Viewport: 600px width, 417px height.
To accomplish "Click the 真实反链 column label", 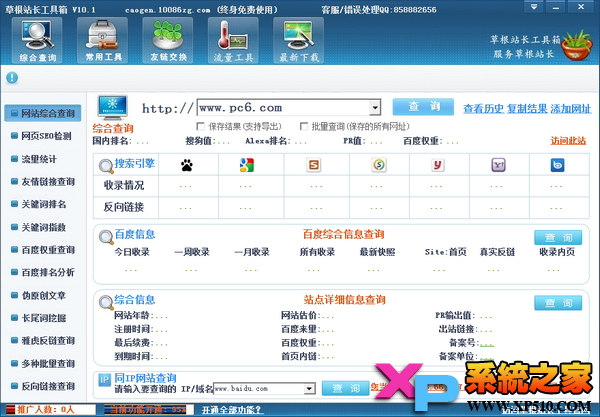I will point(497,252).
